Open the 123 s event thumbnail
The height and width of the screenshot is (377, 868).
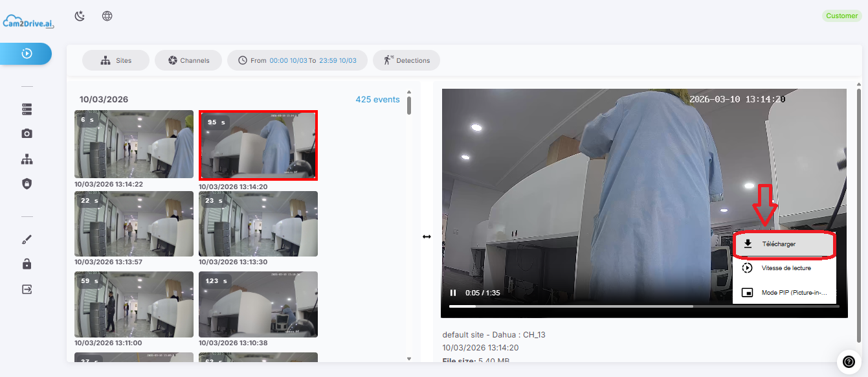coord(258,304)
